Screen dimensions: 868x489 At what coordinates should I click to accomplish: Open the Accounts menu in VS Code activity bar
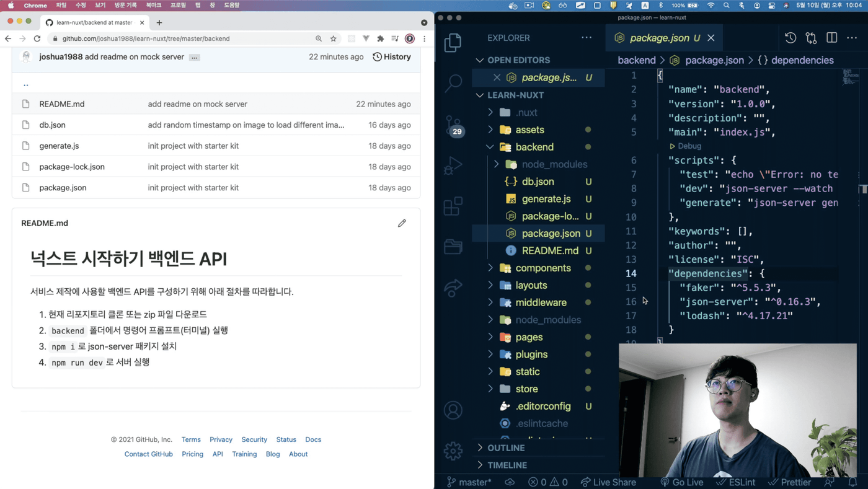453,410
